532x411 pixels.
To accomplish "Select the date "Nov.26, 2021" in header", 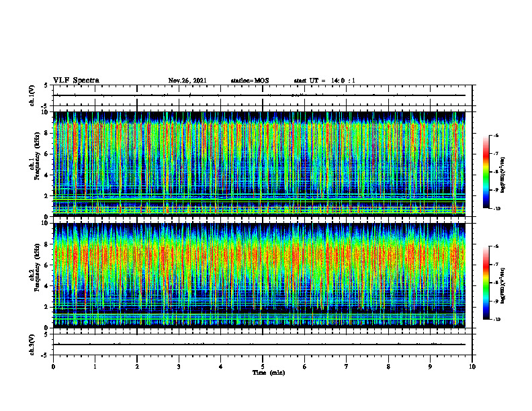I will pos(187,81).
